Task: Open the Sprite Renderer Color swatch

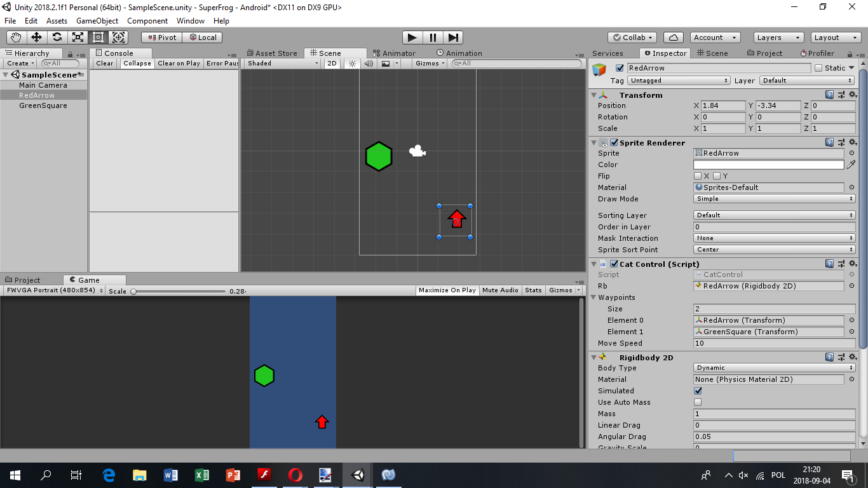Action: (x=768, y=164)
